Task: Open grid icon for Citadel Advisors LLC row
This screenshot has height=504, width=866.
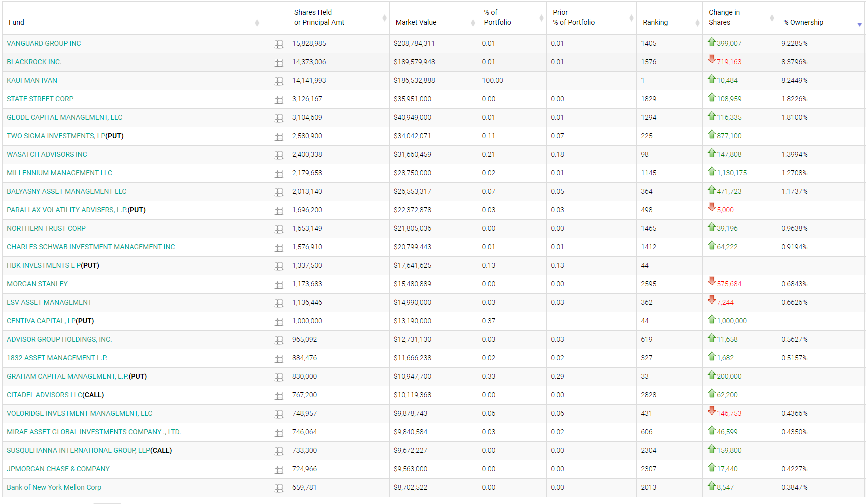Action: click(279, 396)
